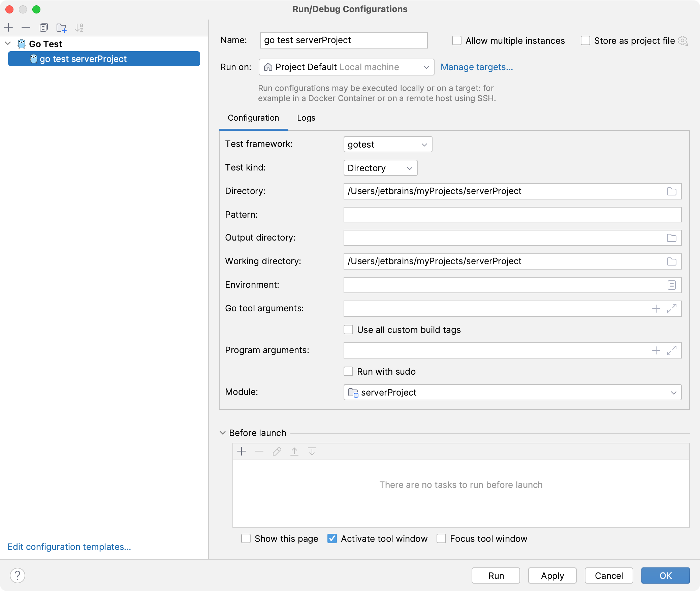Browse for the Directory path
Viewport: 700px width, 591px height.
[x=672, y=191]
